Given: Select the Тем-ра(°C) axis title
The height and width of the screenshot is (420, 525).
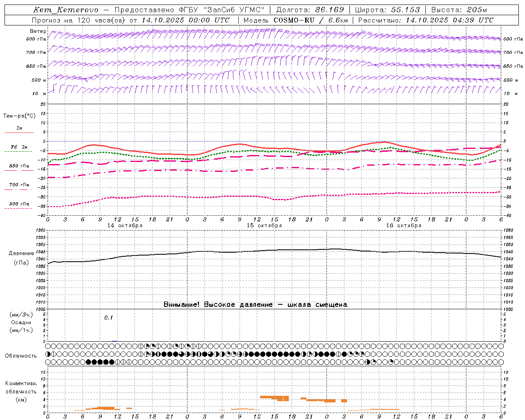Looking at the screenshot, I should coord(19,116).
